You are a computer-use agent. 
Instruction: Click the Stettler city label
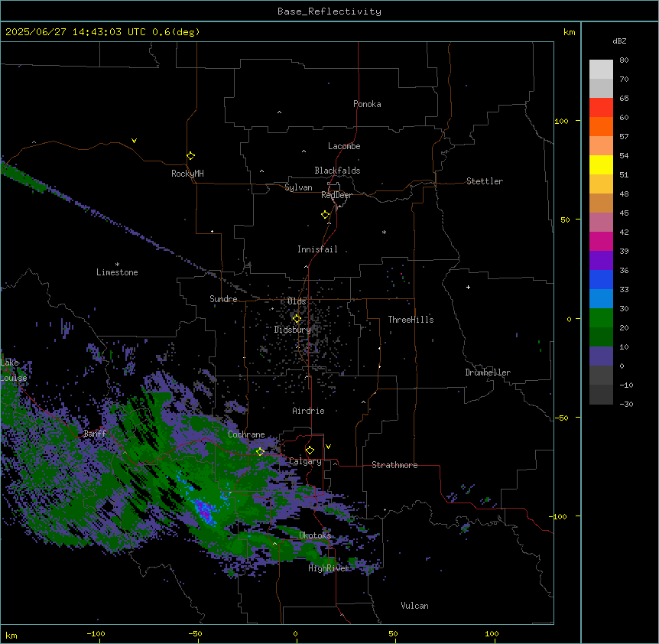(x=485, y=181)
